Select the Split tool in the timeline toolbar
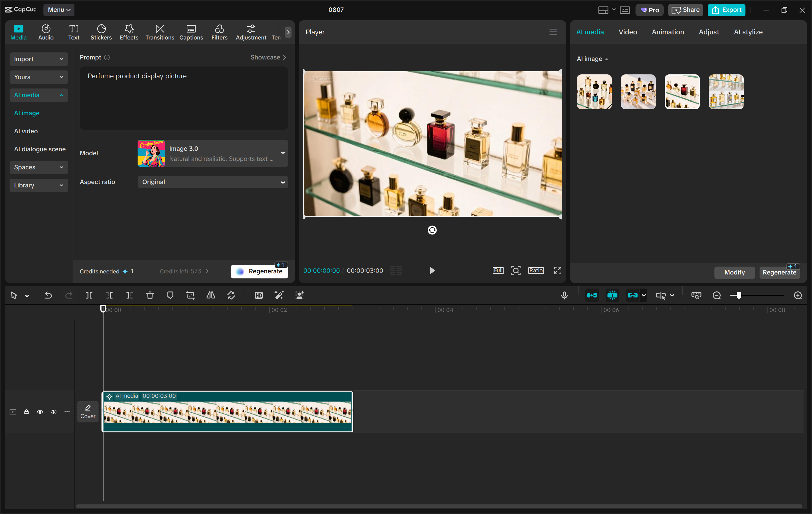This screenshot has width=812, height=514. pos(89,295)
